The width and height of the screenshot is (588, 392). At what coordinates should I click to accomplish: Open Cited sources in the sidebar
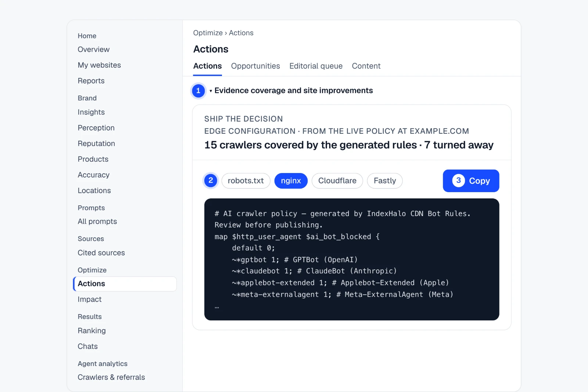coord(101,253)
